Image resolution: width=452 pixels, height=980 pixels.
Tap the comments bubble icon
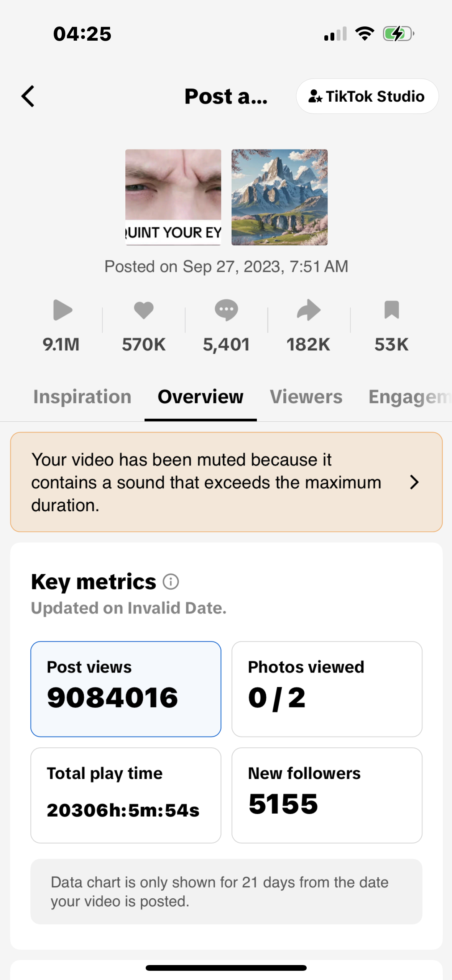(226, 310)
